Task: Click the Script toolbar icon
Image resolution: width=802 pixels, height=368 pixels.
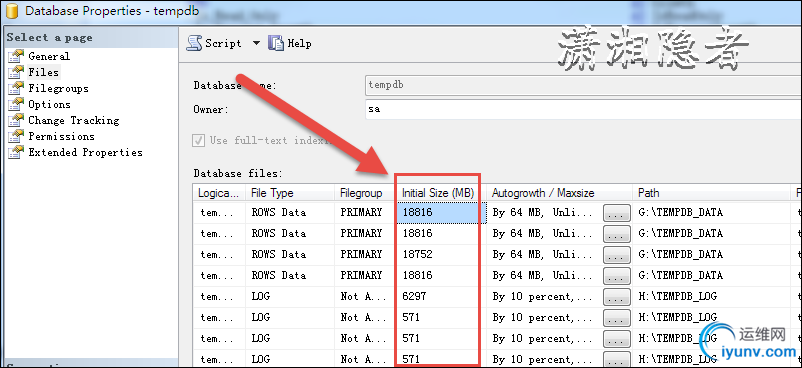Action: click(x=194, y=43)
